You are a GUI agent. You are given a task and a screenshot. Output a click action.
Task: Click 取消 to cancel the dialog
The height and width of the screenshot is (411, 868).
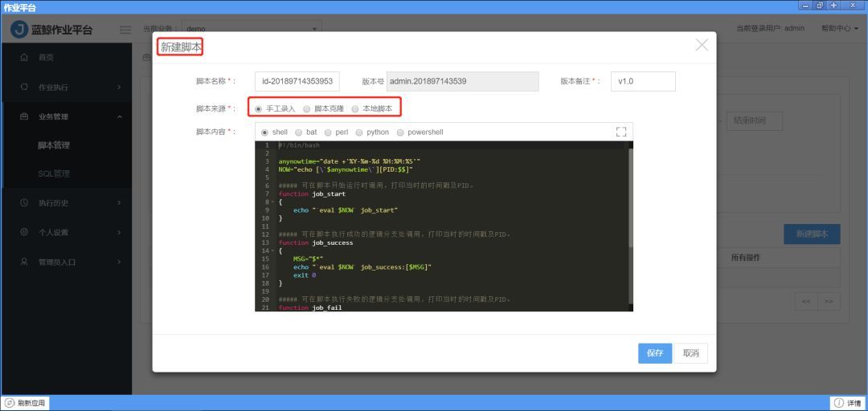[x=691, y=353]
